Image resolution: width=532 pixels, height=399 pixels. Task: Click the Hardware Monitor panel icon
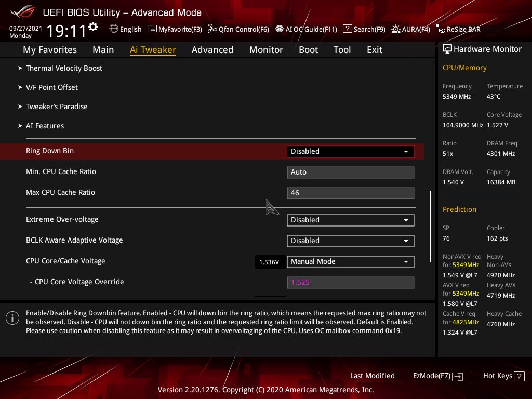tap(447, 49)
